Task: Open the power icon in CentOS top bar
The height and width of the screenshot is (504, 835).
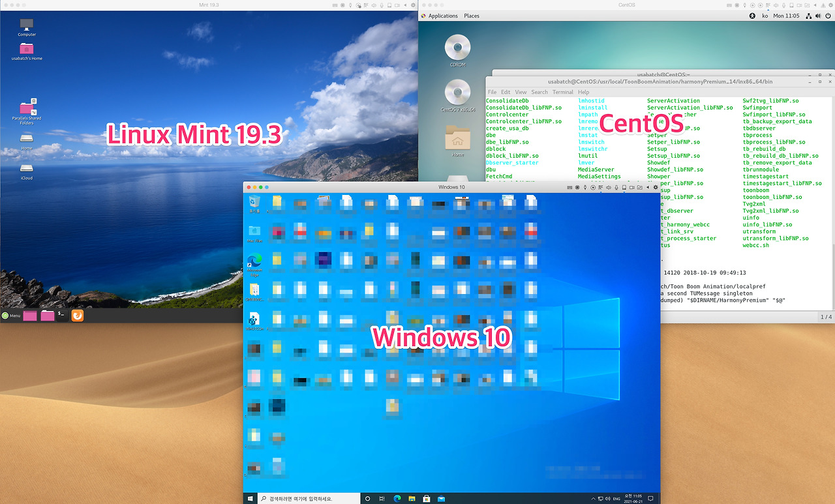Action: [x=828, y=16]
